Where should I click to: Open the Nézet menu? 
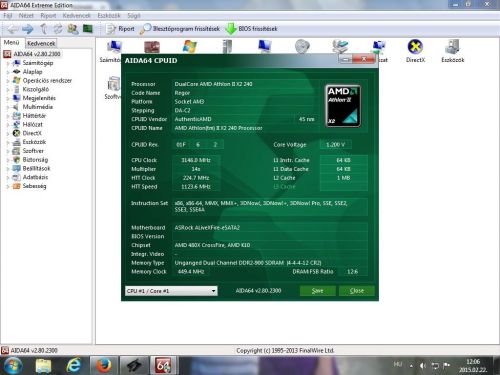26,15
